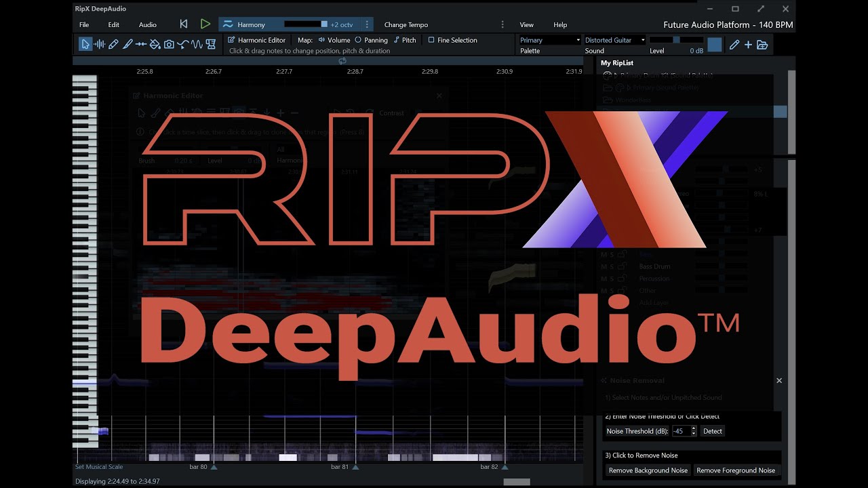Image resolution: width=868 pixels, height=488 pixels.
Task: Select the audio waveform selection tool
Action: [x=100, y=43]
